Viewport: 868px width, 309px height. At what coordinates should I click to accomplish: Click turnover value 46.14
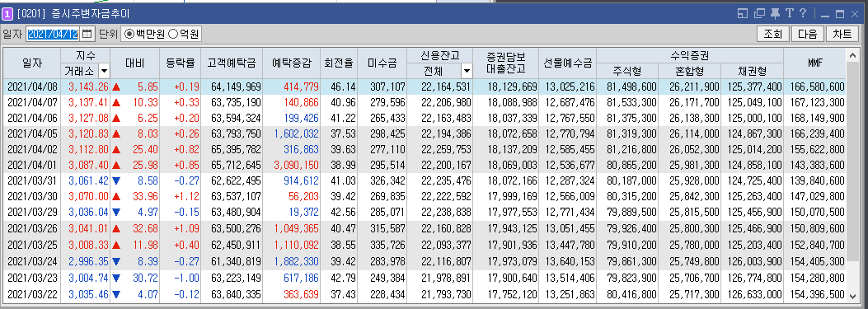pos(344,87)
